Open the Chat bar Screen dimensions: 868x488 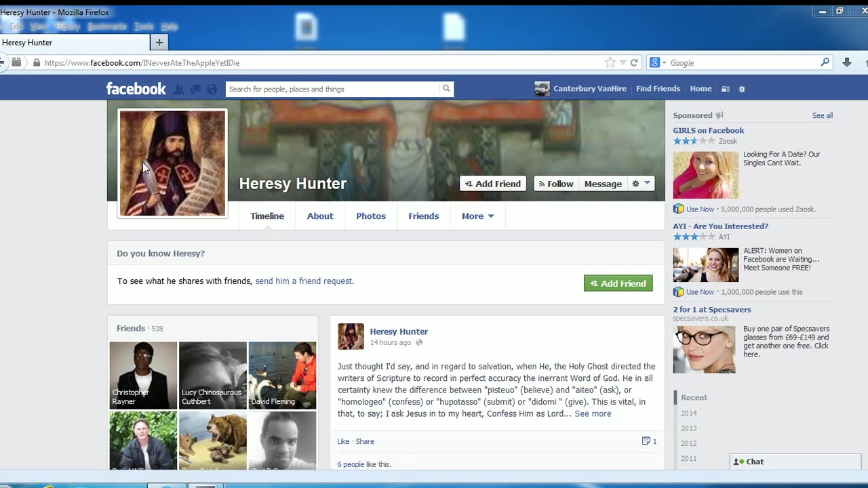(795, 462)
